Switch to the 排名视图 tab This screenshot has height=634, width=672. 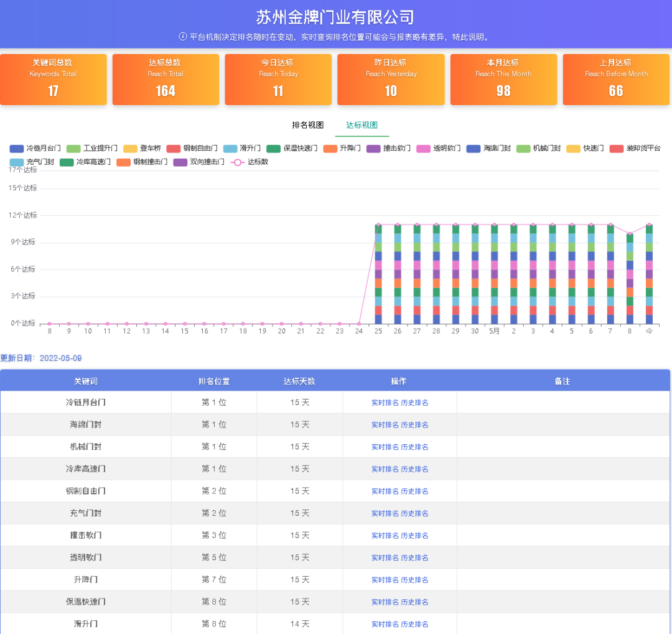tap(308, 124)
